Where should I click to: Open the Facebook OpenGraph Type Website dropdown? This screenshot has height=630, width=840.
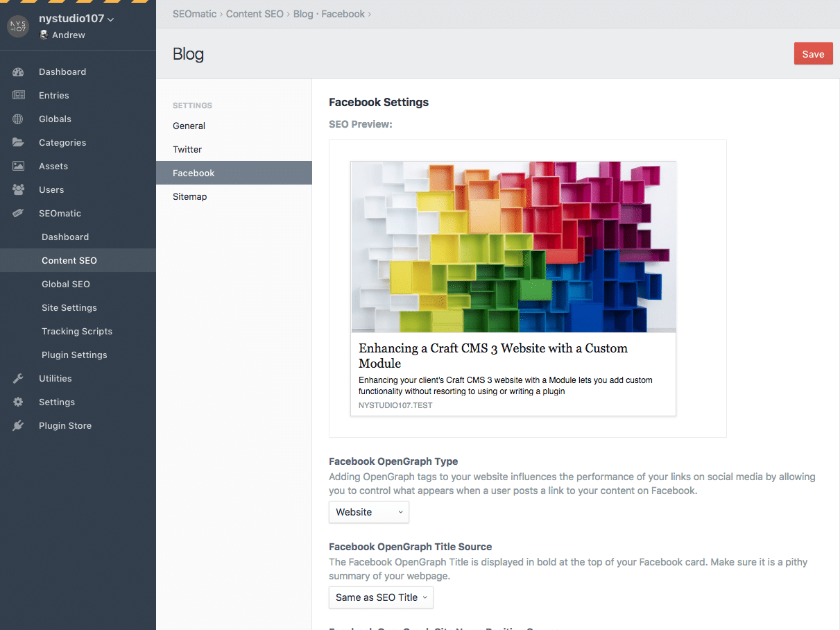(369, 512)
